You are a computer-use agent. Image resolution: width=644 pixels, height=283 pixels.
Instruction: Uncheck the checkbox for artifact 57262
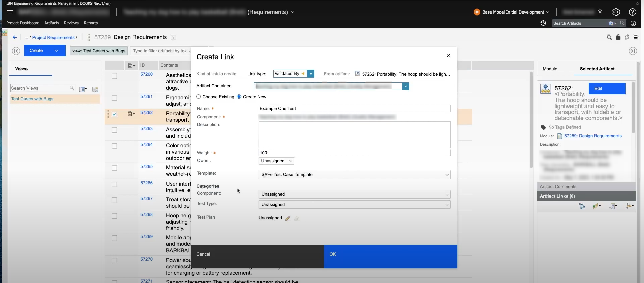[x=114, y=114]
